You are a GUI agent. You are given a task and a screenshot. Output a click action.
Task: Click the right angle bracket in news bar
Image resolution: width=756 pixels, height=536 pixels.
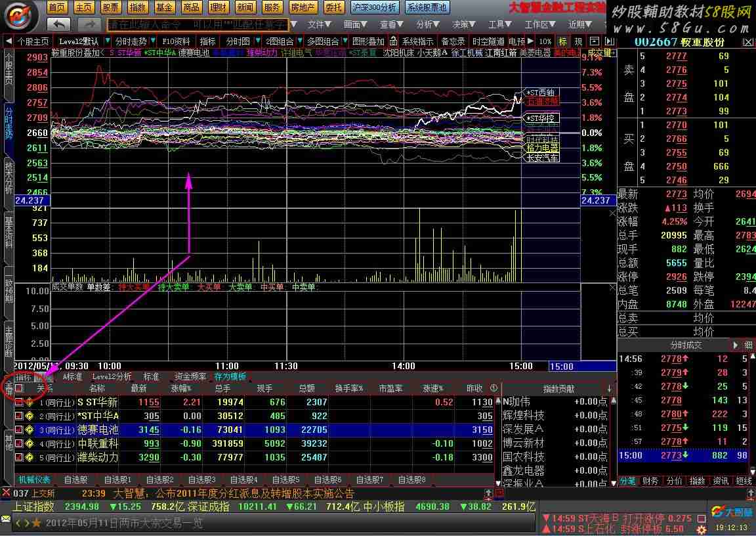27,523
